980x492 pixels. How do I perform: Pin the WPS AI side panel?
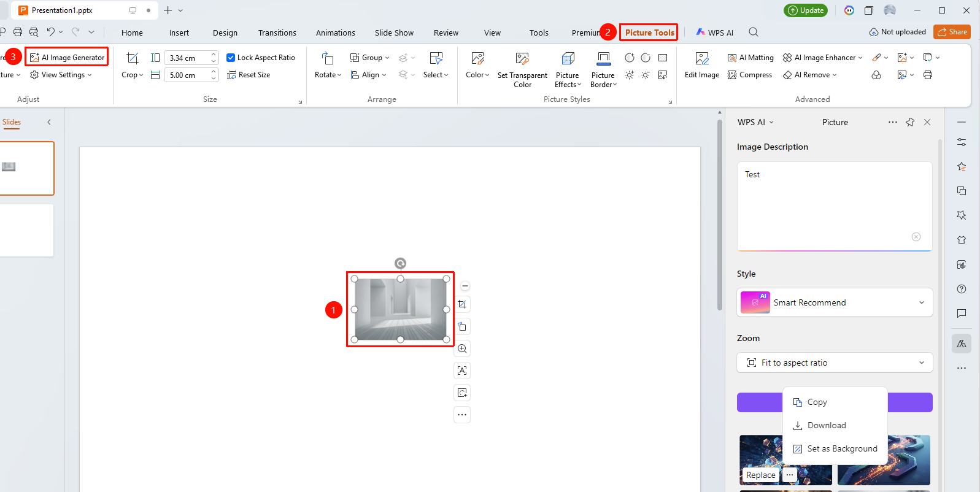pyautogui.click(x=910, y=122)
